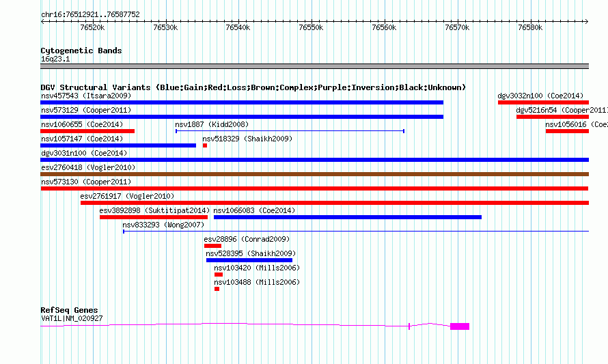The height and width of the screenshot is (364, 608).
Task: Click the 76560k ruler tick label
Action: pos(384,27)
